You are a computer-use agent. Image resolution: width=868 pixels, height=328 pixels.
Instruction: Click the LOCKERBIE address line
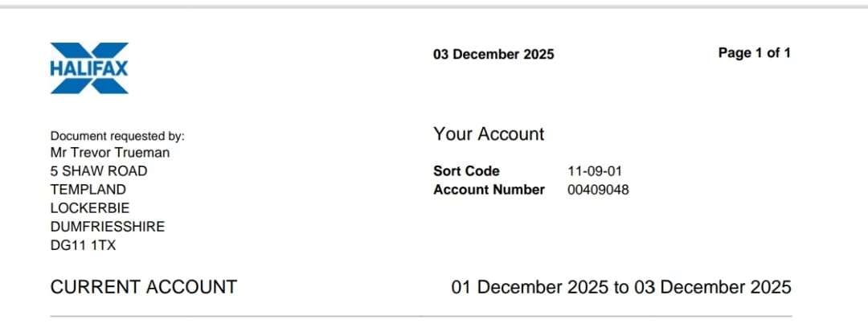tap(90, 208)
